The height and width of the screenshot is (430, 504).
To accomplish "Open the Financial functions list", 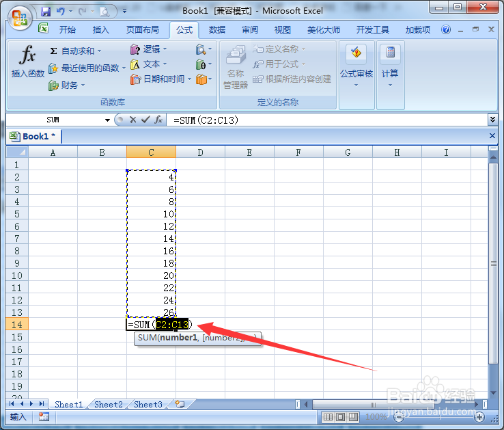I will [x=66, y=85].
